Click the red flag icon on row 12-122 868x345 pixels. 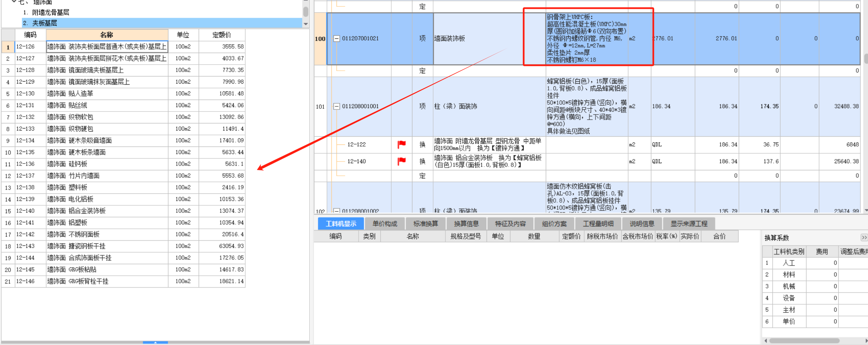(x=402, y=144)
